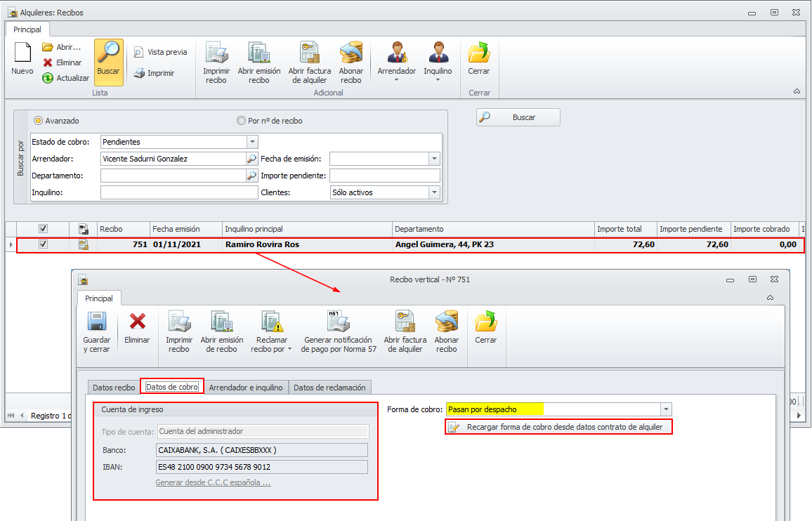Expand the Forma de cobro dropdown

[666, 409]
